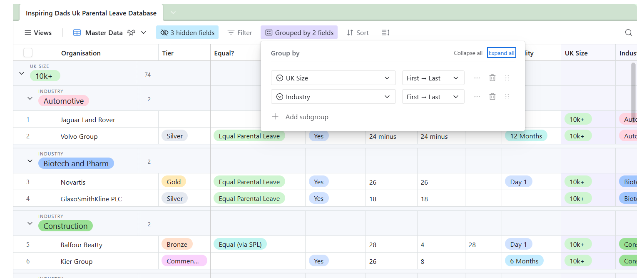The width and height of the screenshot is (644, 278).
Task: Open more options for Industry group
Action: point(477,97)
